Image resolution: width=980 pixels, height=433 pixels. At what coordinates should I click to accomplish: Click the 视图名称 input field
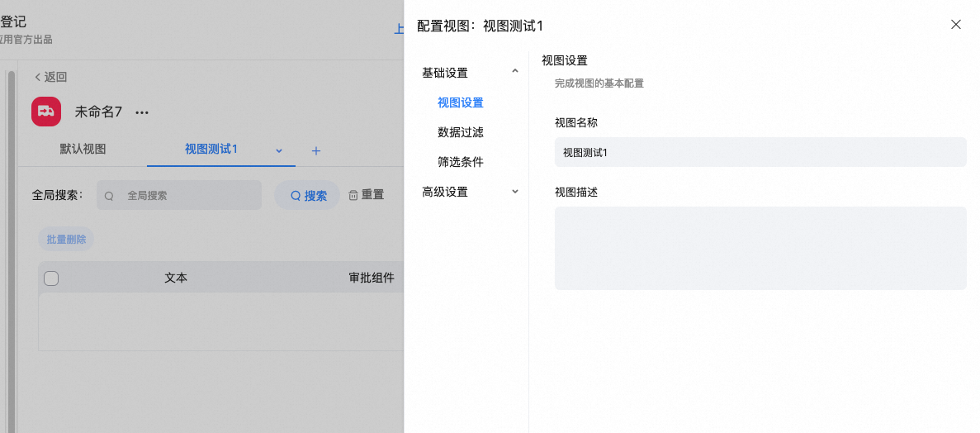[x=760, y=152]
